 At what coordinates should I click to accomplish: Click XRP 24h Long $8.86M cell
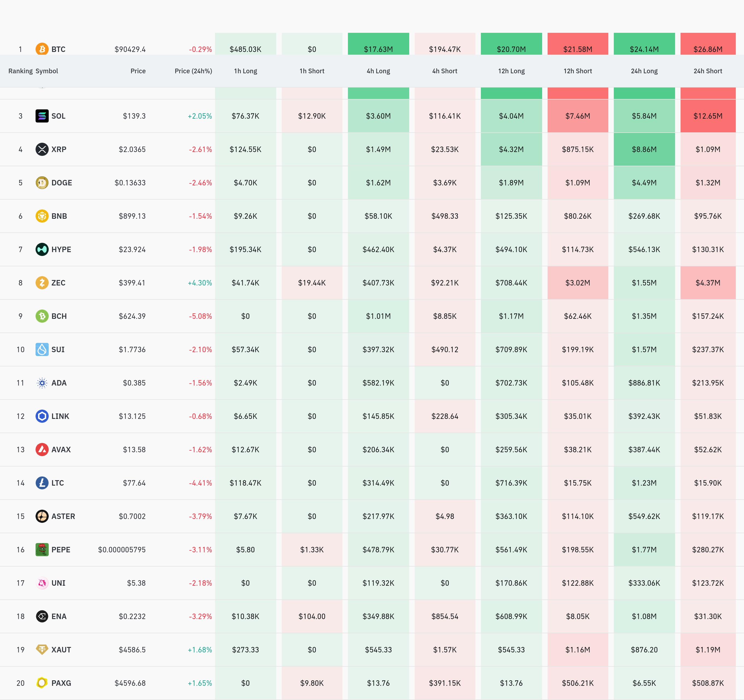pyautogui.click(x=644, y=149)
